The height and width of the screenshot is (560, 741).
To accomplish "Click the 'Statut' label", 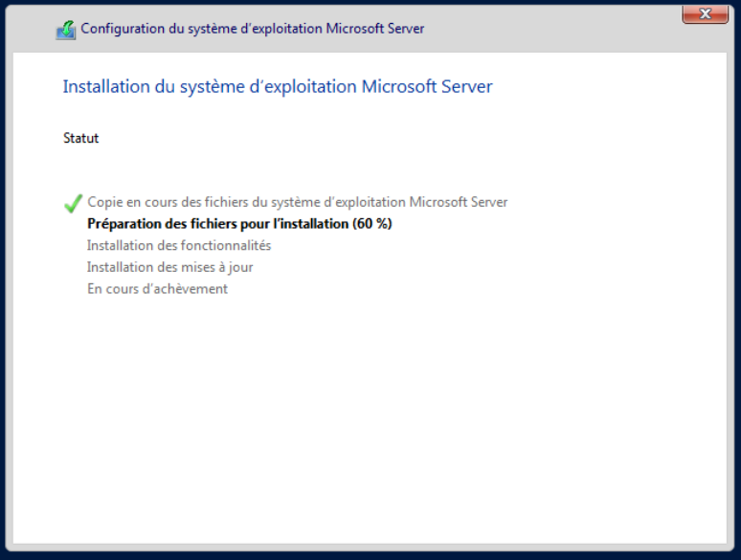I will (80, 138).
